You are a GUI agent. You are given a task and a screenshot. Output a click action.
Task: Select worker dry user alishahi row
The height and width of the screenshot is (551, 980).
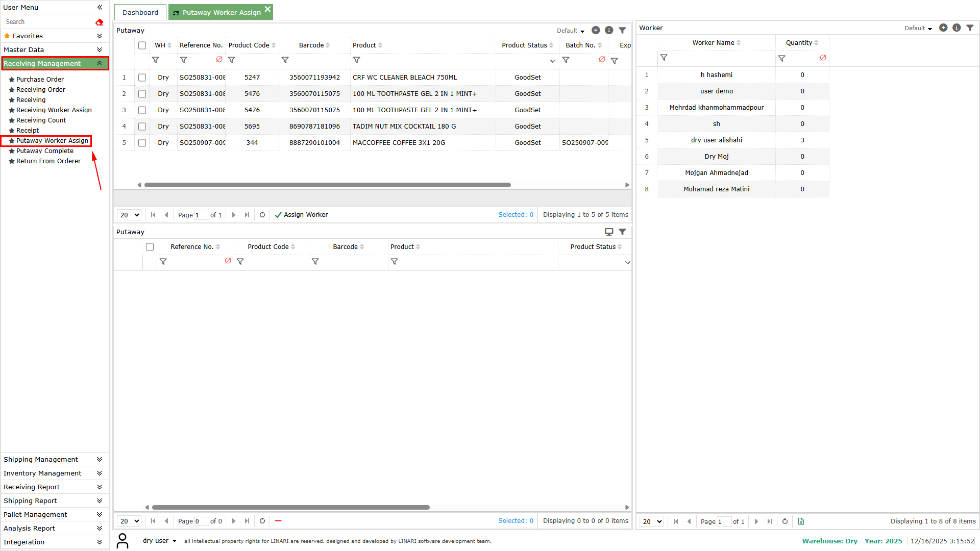tap(716, 140)
